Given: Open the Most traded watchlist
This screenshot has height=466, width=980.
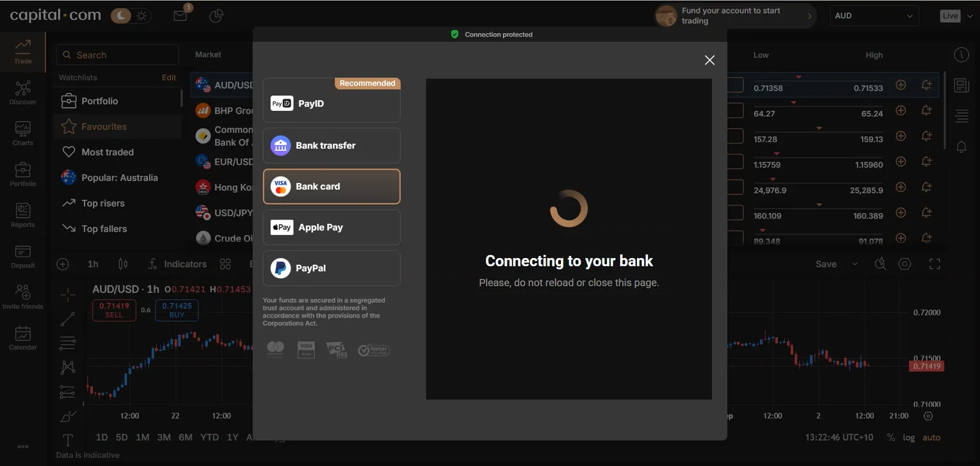Looking at the screenshot, I should pos(118,152).
